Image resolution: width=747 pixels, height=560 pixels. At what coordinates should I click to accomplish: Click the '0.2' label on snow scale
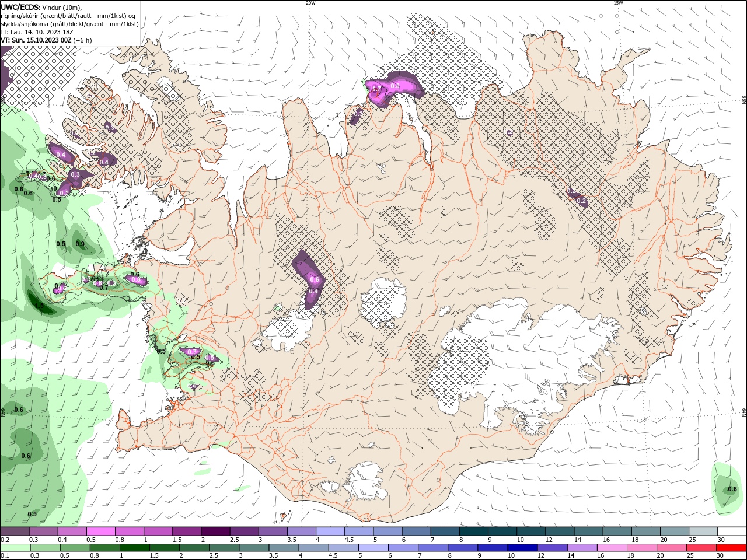click(x=5, y=540)
